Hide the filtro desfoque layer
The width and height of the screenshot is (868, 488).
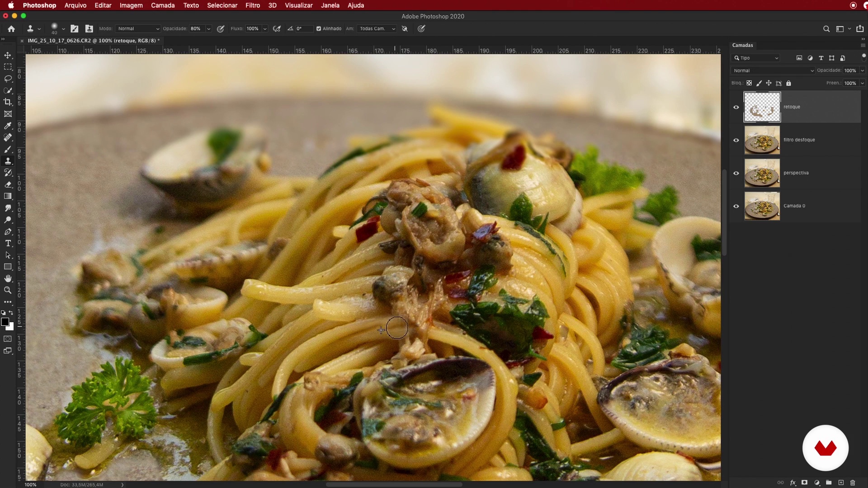(x=736, y=140)
